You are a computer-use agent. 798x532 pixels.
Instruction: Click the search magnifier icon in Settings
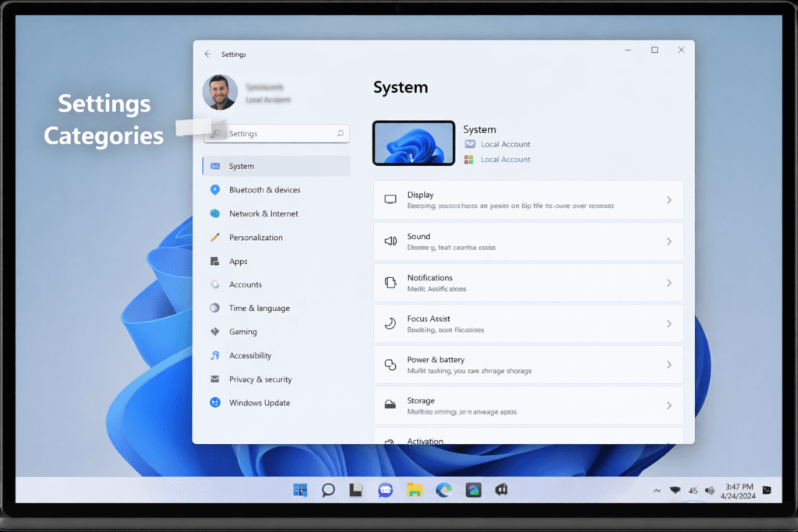point(340,134)
